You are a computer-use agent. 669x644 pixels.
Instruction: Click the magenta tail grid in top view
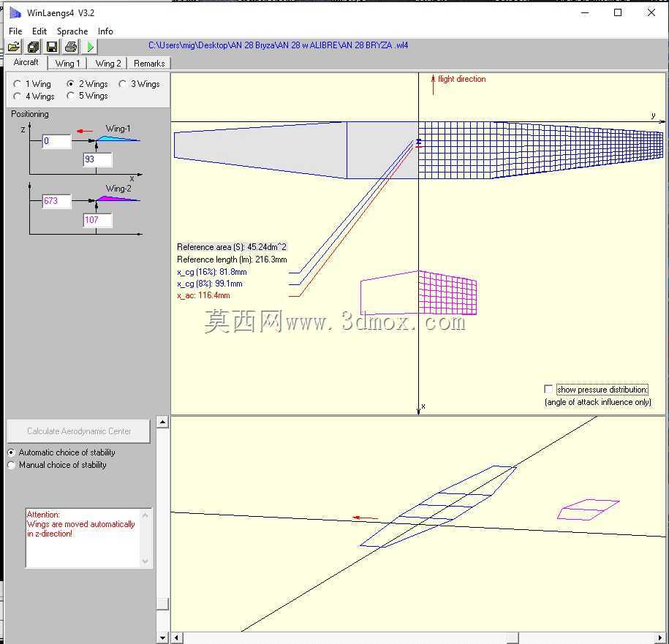tap(447, 293)
